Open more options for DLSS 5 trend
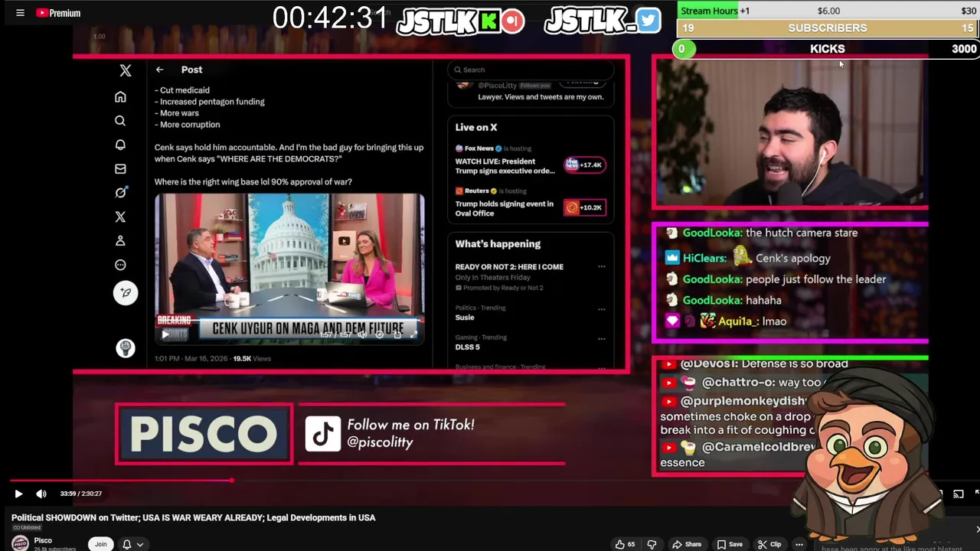This screenshot has width=980, height=551. coord(601,338)
